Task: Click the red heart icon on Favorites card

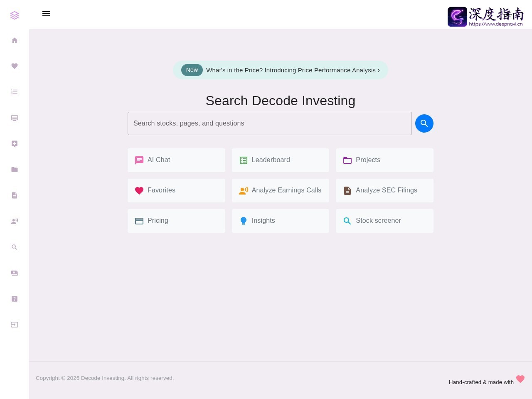Action: (139, 191)
